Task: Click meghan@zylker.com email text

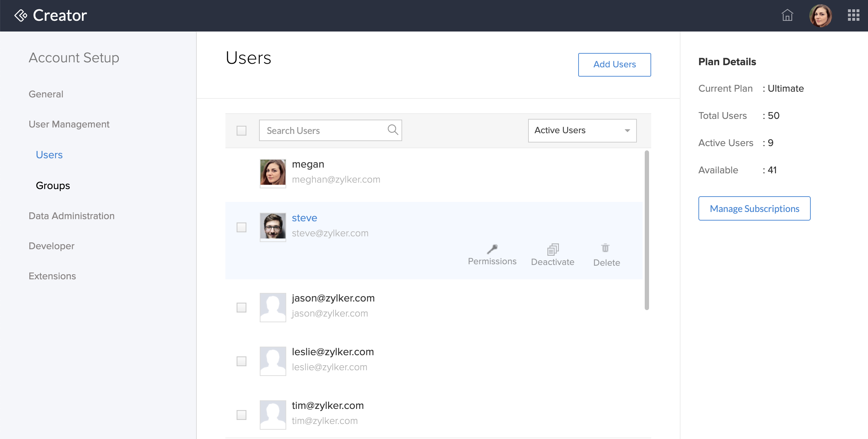Action: [x=336, y=179]
